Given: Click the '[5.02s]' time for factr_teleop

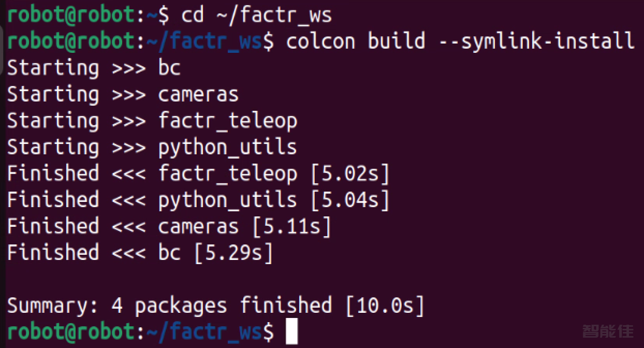Looking at the screenshot, I should click(x=349, y=173).
